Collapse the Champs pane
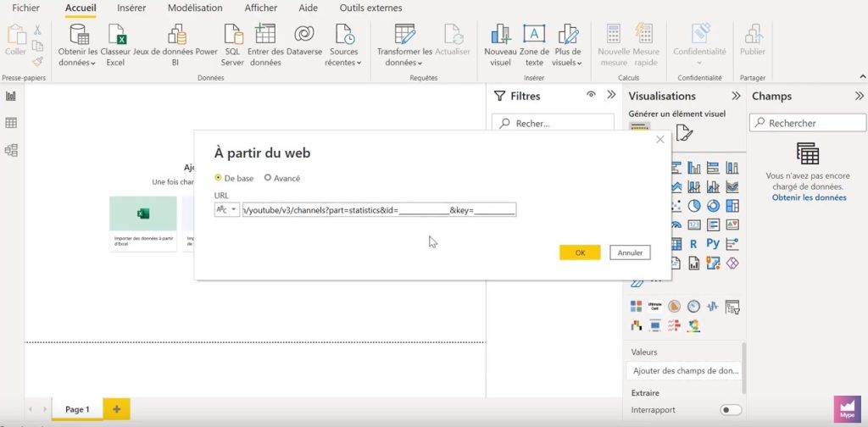This screenshot has width=868, height=427. click(860, 96)
